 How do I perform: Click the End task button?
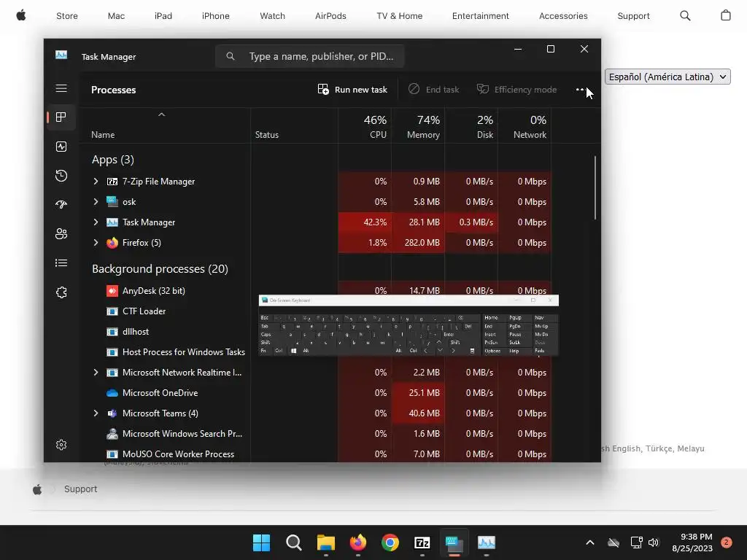tap(434, 89)
